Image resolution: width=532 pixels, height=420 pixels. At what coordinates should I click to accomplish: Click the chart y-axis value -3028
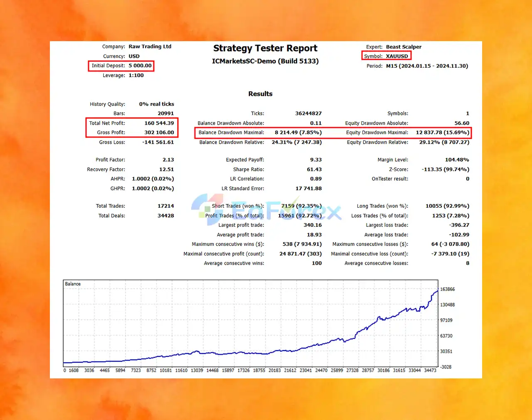tap(446, 367)
